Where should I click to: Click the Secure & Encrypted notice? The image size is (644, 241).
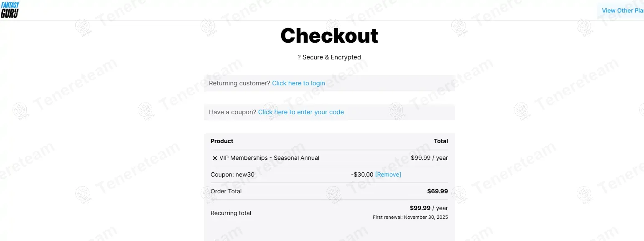[x=329, y=57]
